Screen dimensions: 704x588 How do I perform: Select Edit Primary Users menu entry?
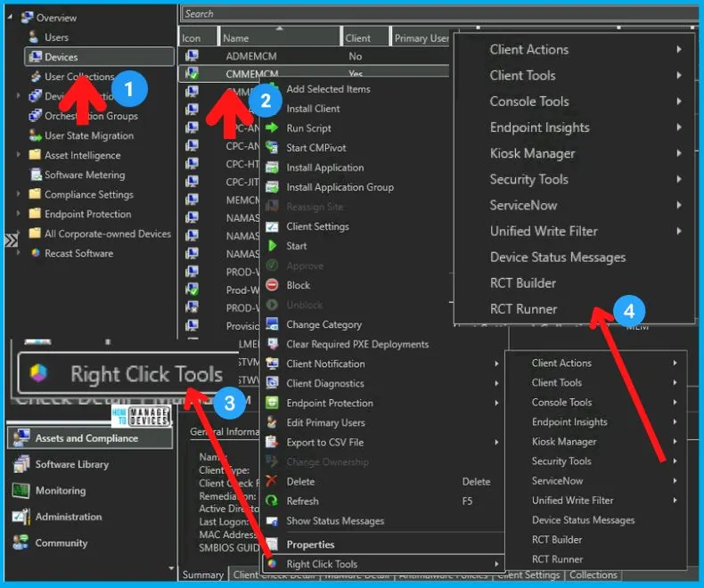[325, 423]
